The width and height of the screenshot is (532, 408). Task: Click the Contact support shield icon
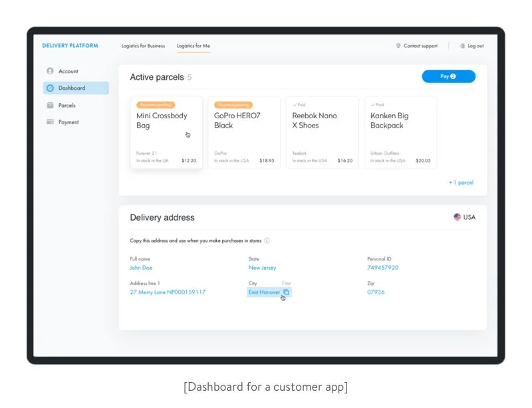tap(398, 46)
